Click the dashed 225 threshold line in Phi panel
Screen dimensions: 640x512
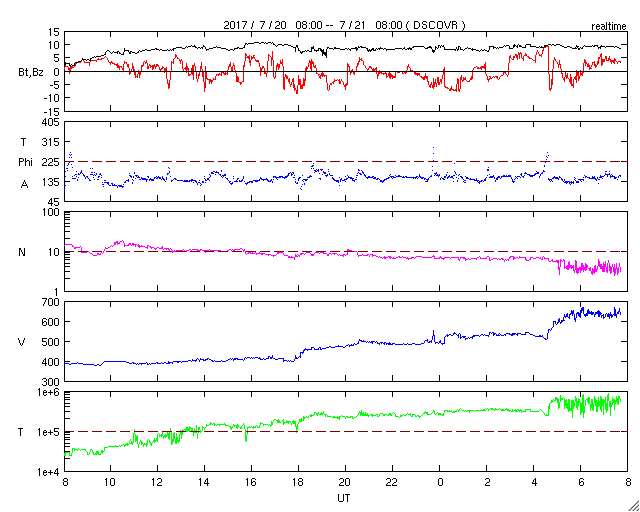point(345,162)
